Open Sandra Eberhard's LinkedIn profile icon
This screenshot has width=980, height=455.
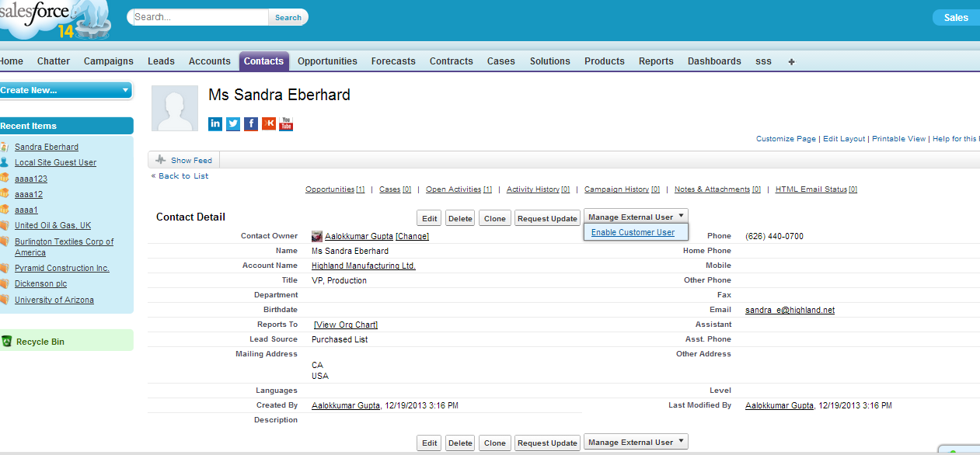point(215,123)
